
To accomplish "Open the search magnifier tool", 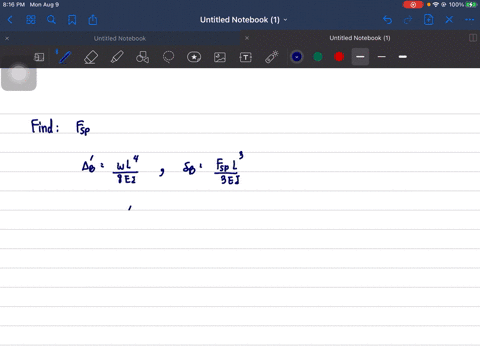I will click(x=51, y=20).
